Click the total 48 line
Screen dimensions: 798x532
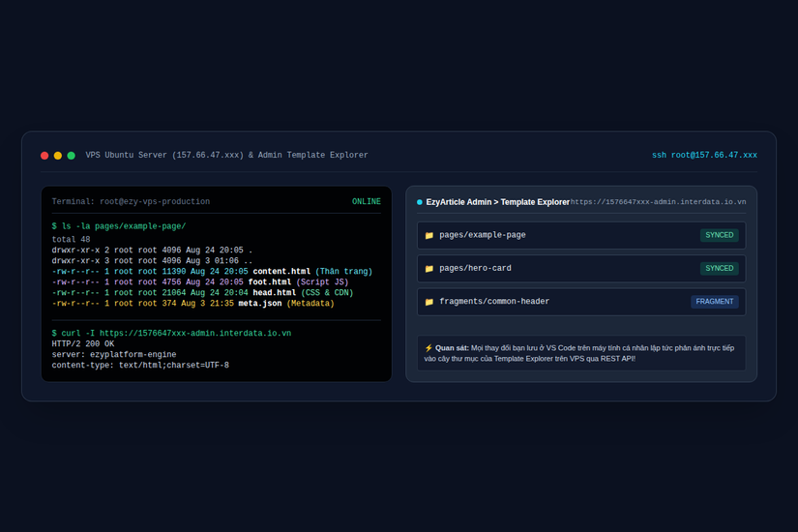click(x=71, y=239)
